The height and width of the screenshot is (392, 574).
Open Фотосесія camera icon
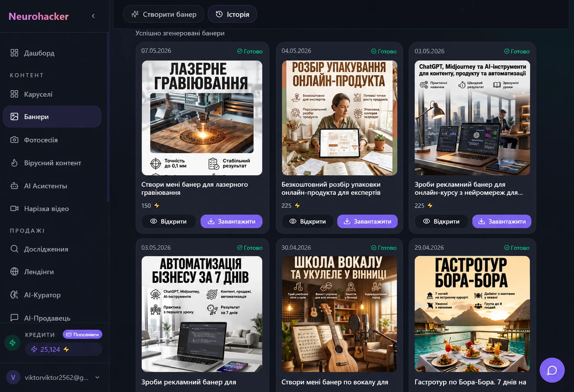click(x=14, y=140)
